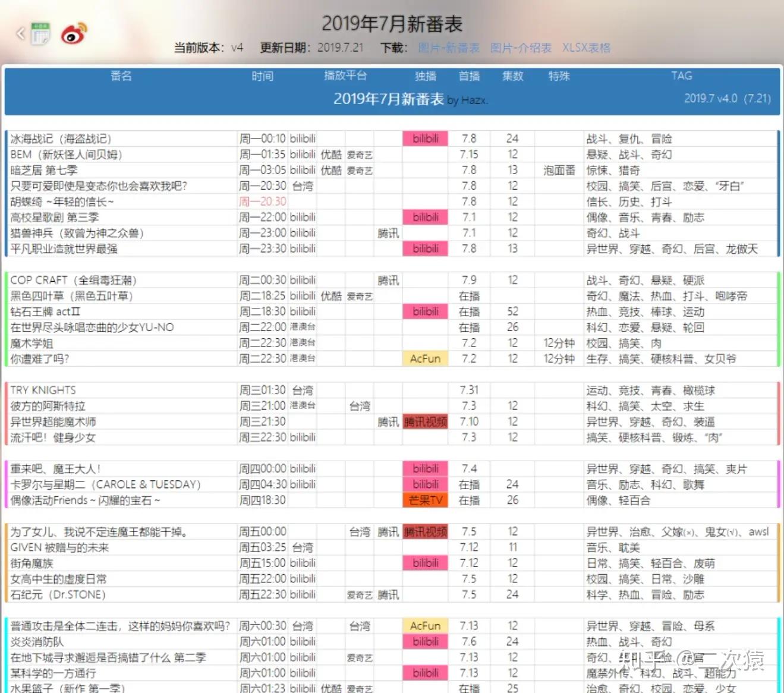The width and height of the screenshot is (784, 693).
Task: Select the 钻石王牌 actII title
Action: tap(45, 311)
